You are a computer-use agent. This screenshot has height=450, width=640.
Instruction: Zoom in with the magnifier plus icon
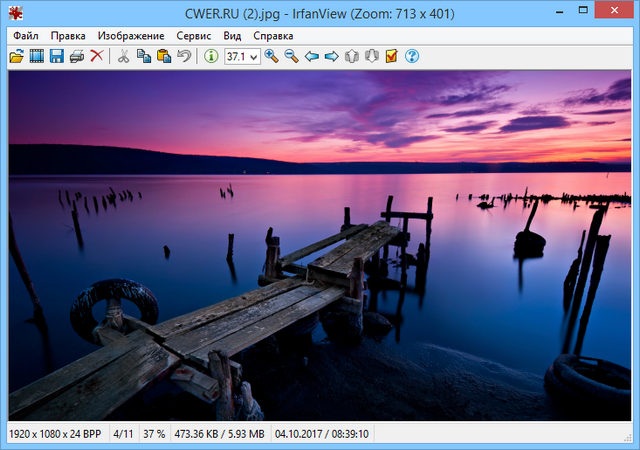[272, 56]
